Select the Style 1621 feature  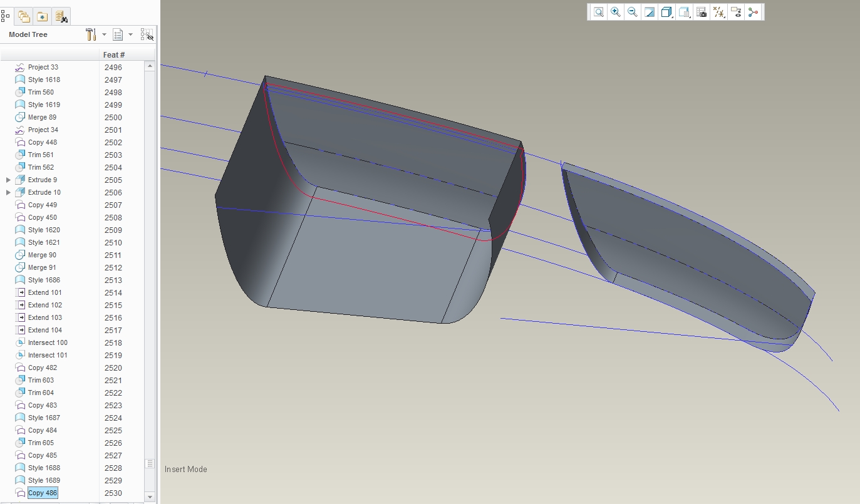click(x=44, y=242)
